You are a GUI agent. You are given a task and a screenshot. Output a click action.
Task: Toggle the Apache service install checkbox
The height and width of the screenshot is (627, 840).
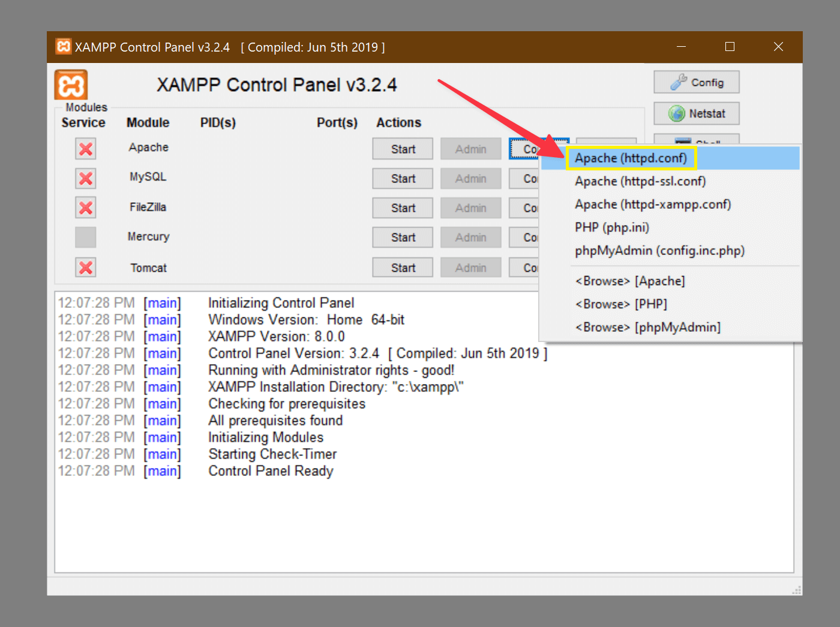[x=86, y=149]
